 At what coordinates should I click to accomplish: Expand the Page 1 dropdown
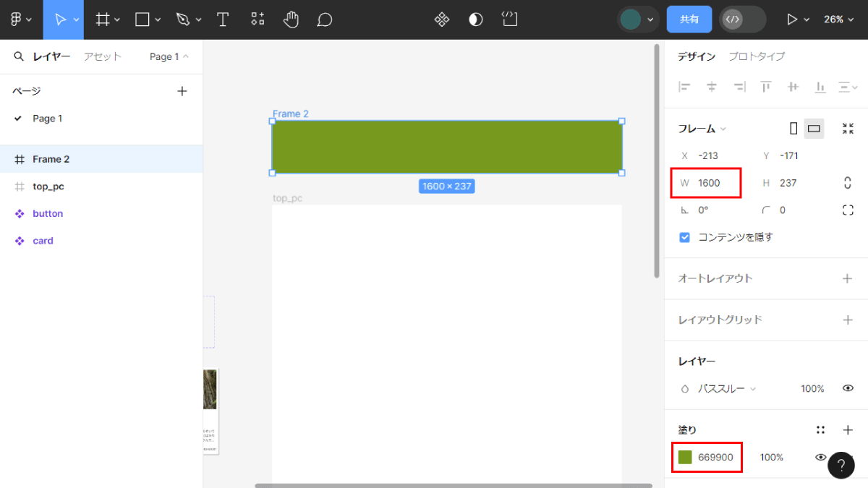tap(169, 56)
